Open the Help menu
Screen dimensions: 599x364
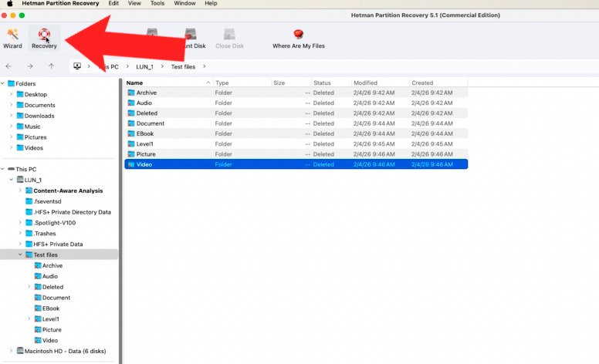tap(211, 3)
